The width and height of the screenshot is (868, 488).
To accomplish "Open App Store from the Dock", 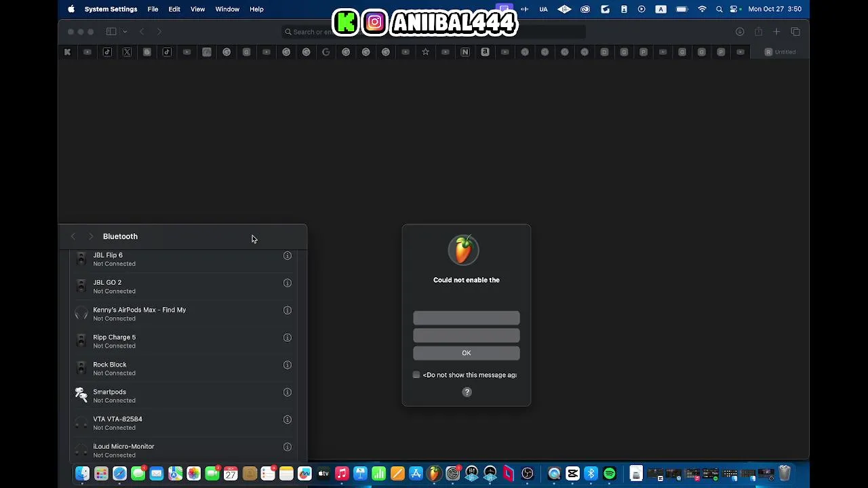I will [x=416, y=474].
